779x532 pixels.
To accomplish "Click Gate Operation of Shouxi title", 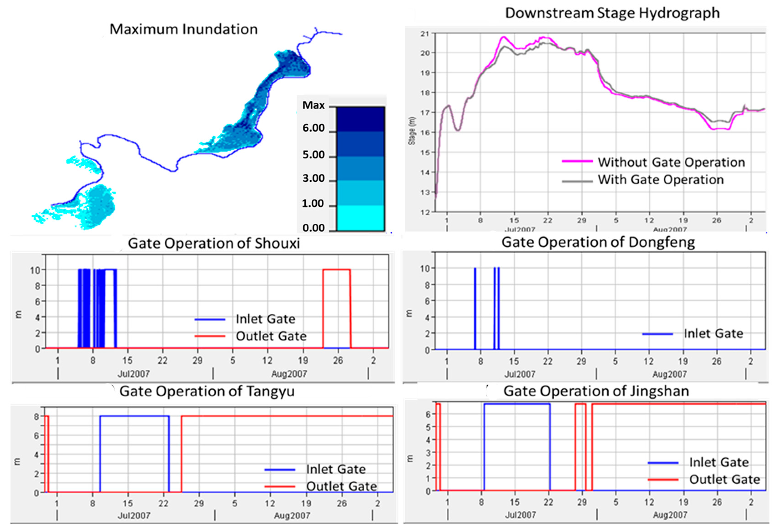I will (214, 243).
